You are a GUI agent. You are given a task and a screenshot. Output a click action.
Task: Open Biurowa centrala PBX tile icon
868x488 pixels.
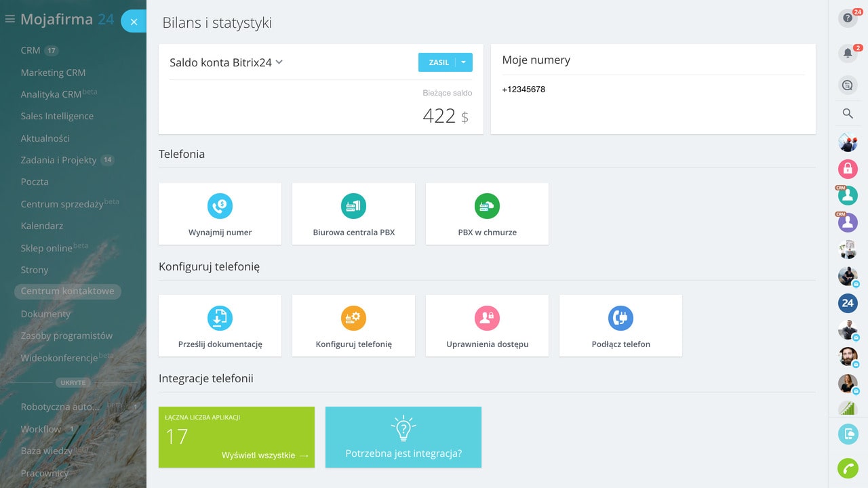point(353,206)
